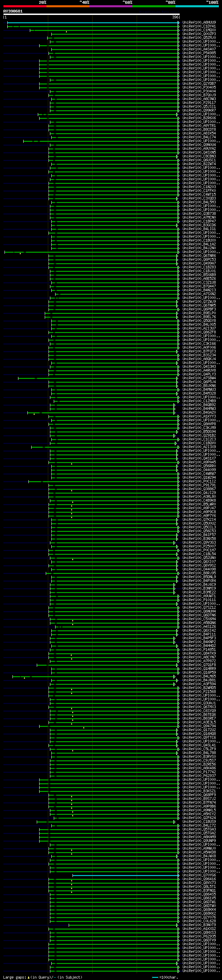This screenshot has width=222, height=980.
Task: Select the UniRef100_C1C2C3 label
Action: pyautogui.click(x=199, y=439)
